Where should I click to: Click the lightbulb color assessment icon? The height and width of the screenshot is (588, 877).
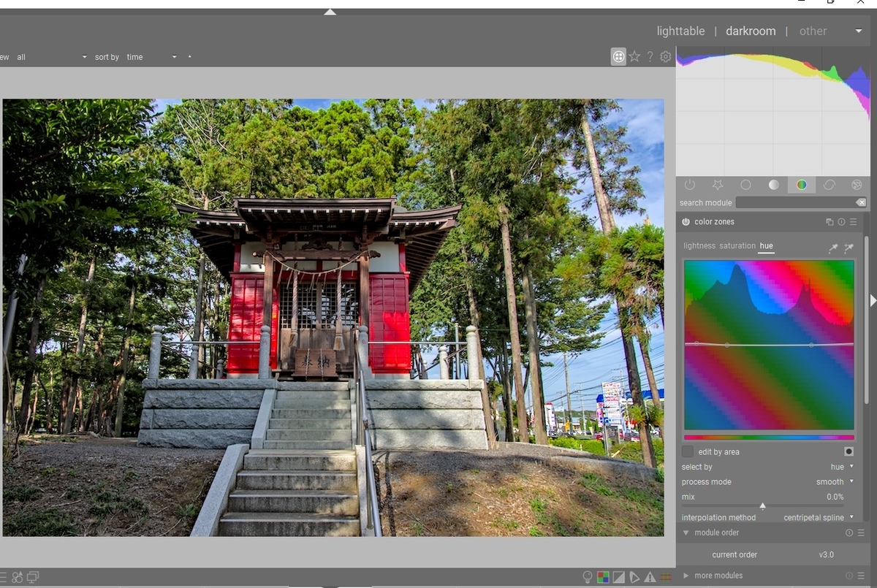[587, 577]
